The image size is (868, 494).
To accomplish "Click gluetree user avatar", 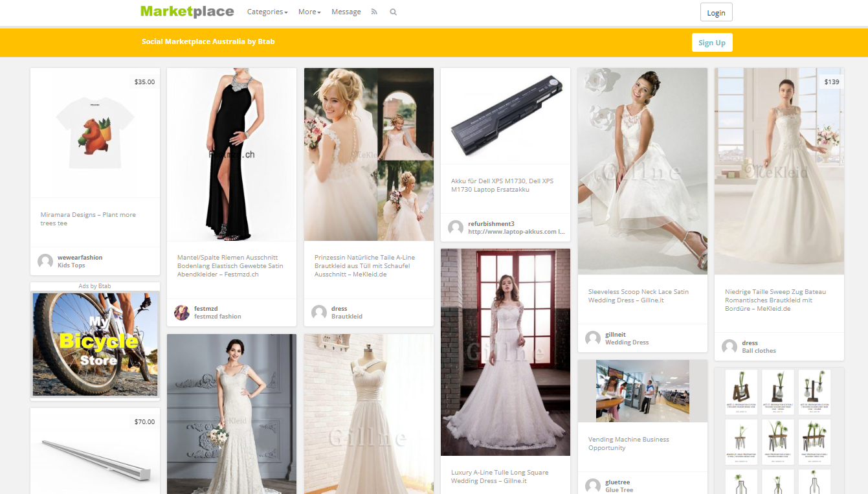I will 593,486.
